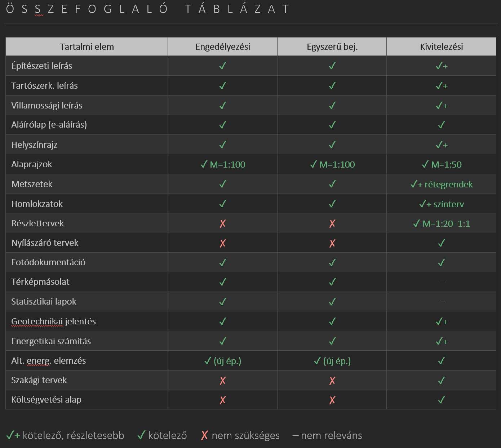Click the Tartalmi elem column header

[x=87, y=47]
